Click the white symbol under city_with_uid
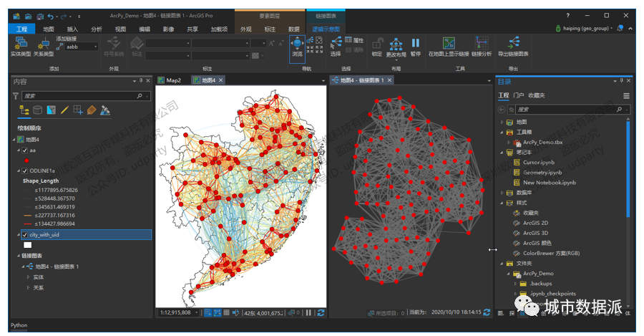This screenshot has height=336, width=644. (x=27, y=245)
